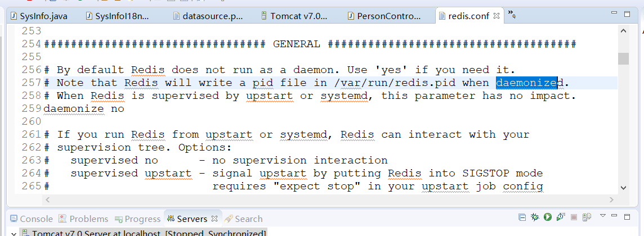The image size is (644, 236).
Task: Collapse the Tomcat v7.0 Server tree node
Action: (x=14, y=234)
